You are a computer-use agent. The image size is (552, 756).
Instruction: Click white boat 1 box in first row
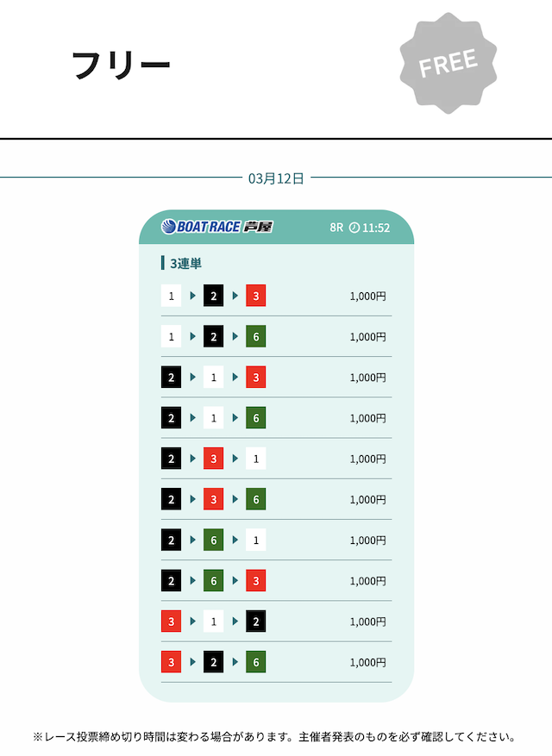pyautogui.click(x=171, y=296)
